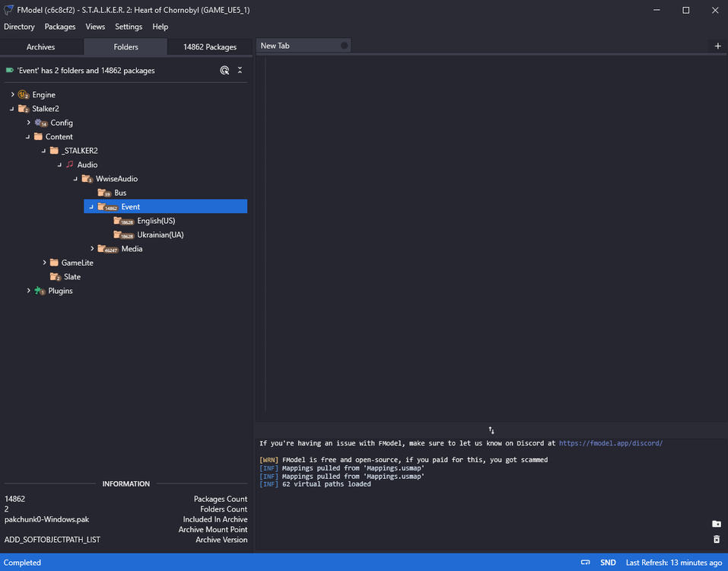Click the search/locate icon in folder header

224,71
